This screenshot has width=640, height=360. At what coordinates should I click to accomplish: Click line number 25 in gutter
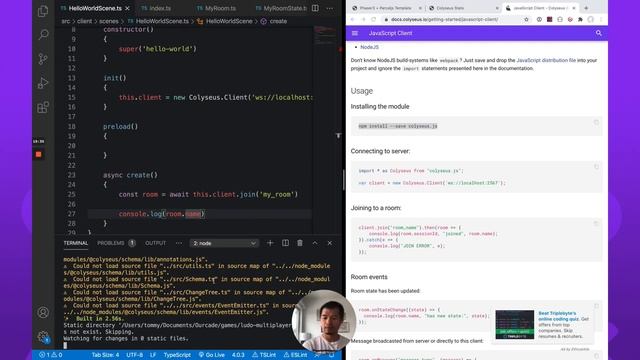[x=71, y=194]
